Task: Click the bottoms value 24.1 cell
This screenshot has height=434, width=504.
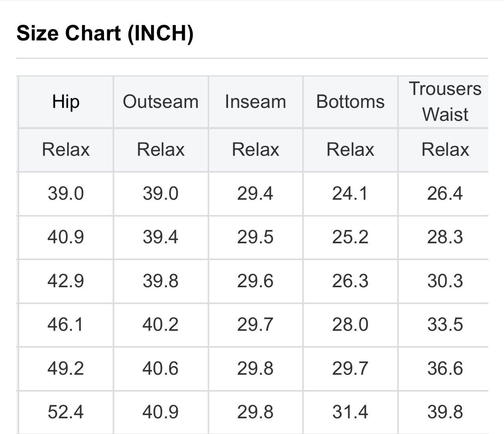Action: point(351,194)
